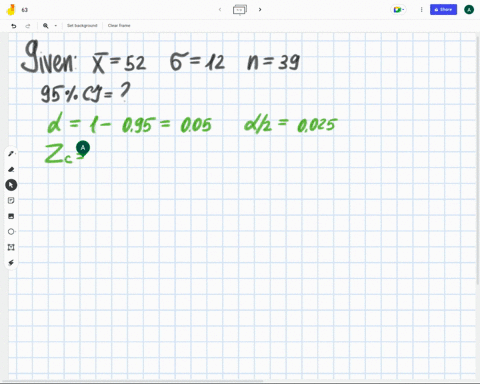The height and width of the screenshot is (384, 480).
Task: Click the collaborator cursor badge 'A' on canvas
Action: [83, 148]
